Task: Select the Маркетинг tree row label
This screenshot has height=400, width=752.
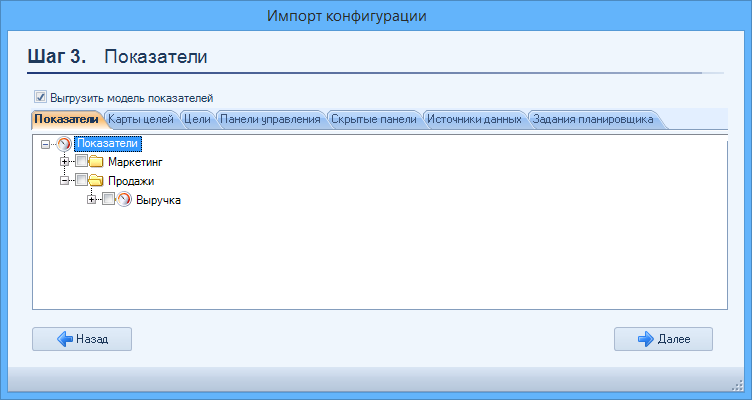Action: tap(135, 162)
